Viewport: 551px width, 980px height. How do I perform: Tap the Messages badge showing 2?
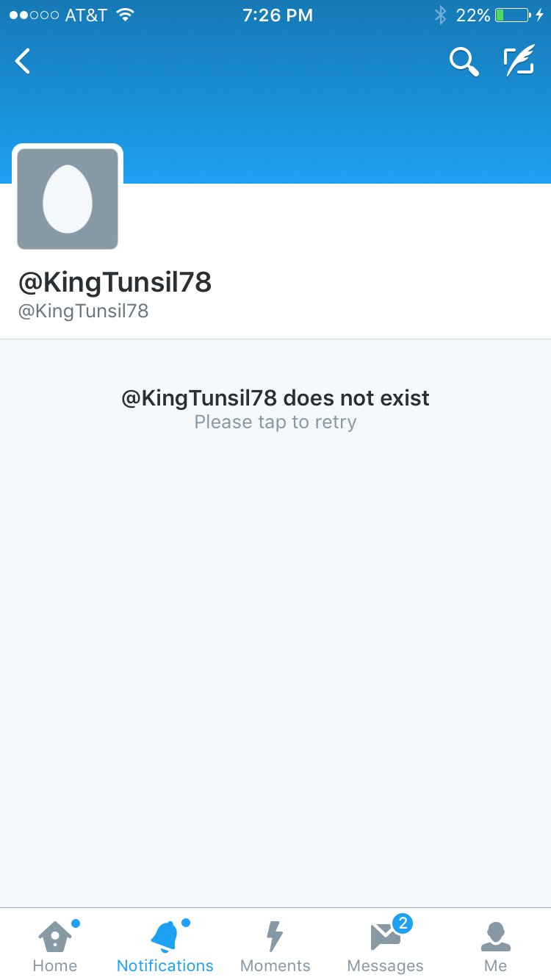(402, 923)
